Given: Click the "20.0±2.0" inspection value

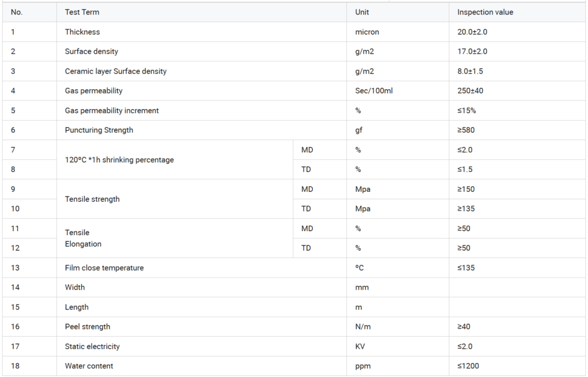Looking at the screenshot, I should pyautogui.click(x=472, y=32).
